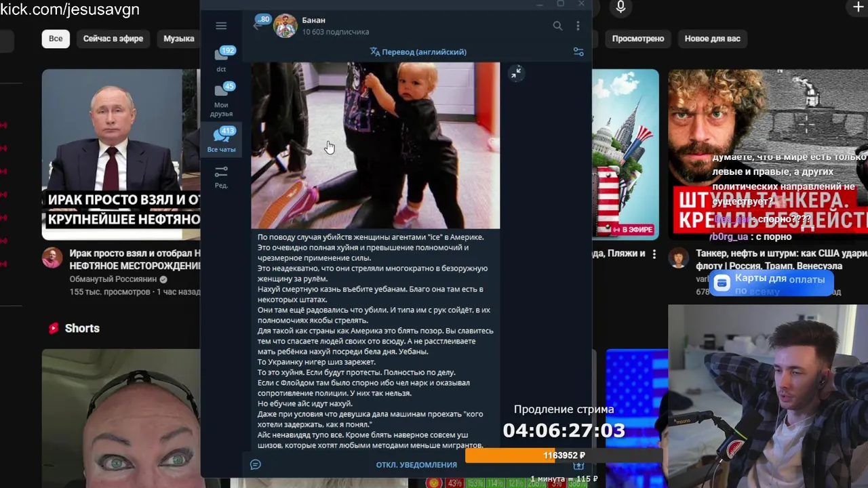Open the Putin Iraq oil video thumbnail

(121, 155)
